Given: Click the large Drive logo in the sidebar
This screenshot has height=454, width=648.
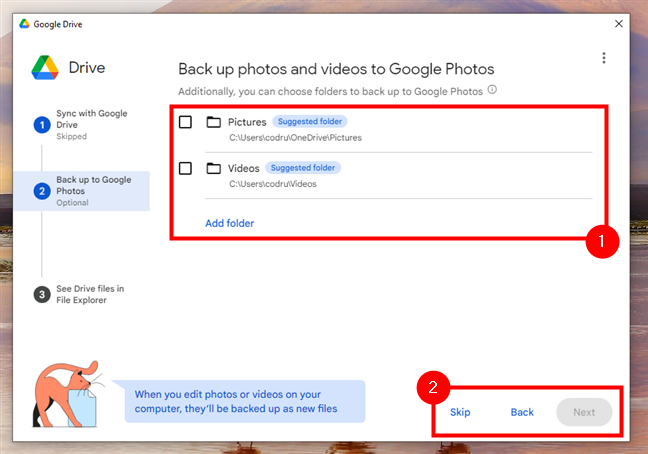Looking at the screenshot, I should [x=45, y=68].
